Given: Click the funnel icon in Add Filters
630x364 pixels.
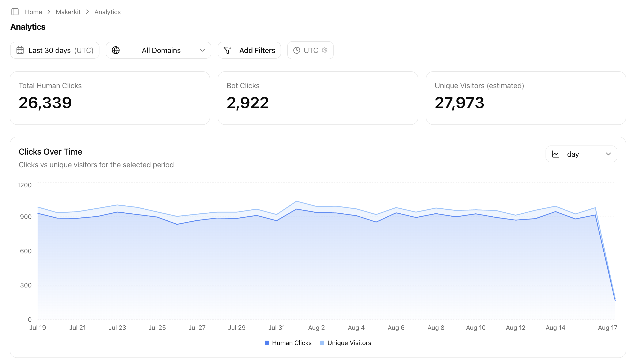Looking at the screenshot, I should pos(228,50).
